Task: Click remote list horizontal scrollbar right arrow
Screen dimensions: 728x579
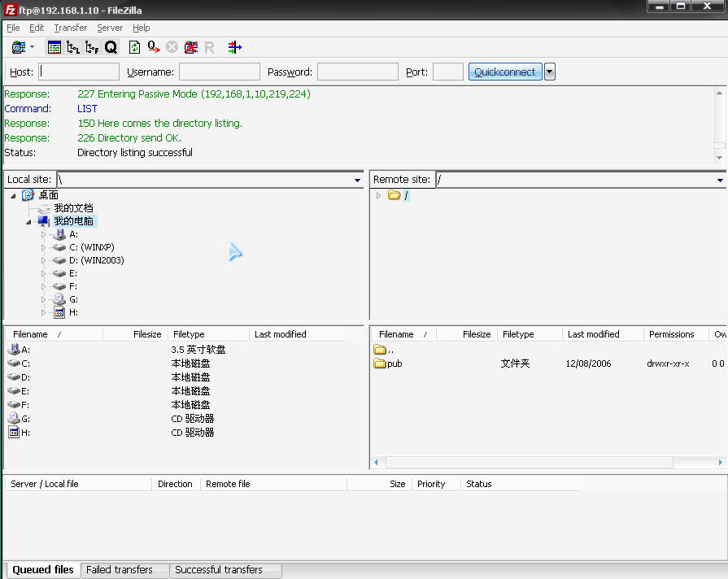Action: (720, 463)
